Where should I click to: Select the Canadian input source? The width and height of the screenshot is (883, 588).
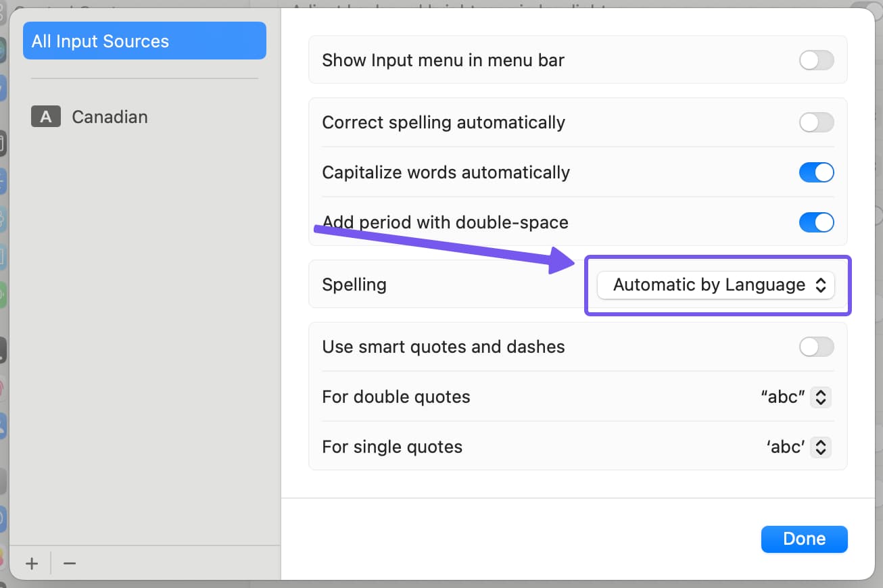click(x=110, y=116)
